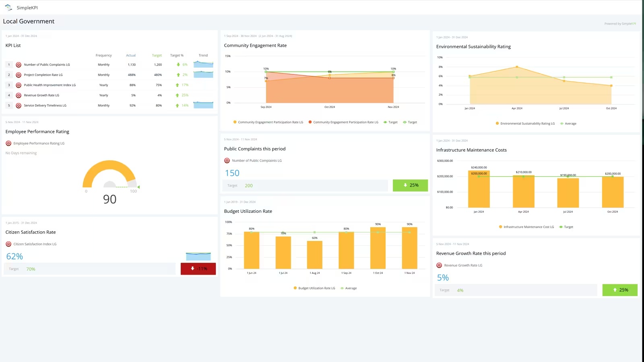Sort the KPI List by the Actual column
Screen dimensions: 644x362
click(131, 55)
